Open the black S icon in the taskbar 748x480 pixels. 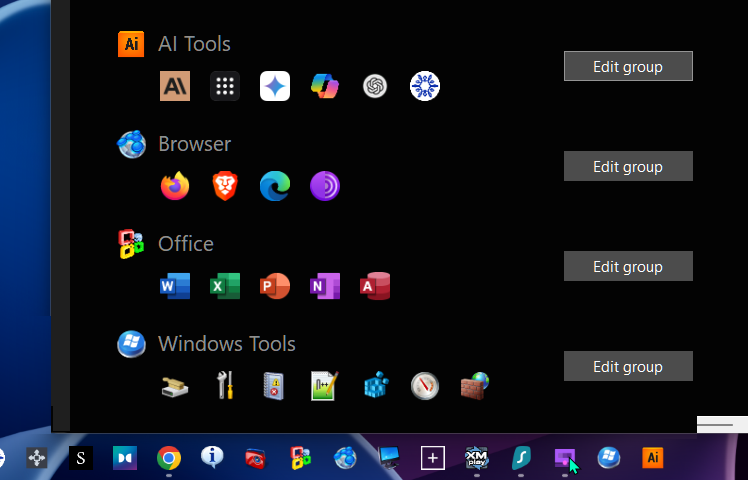coord(81,458)
